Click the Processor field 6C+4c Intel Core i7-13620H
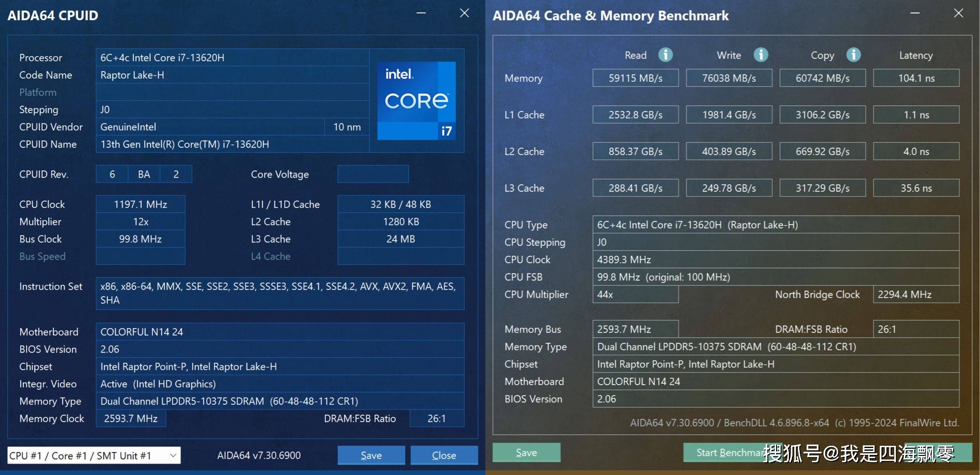The image size is (980, 475). pyautogui.click(x=232, y=57)
